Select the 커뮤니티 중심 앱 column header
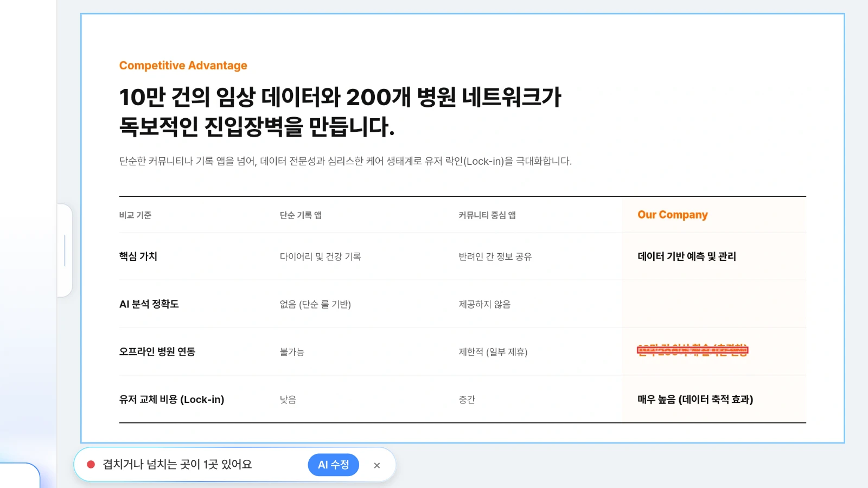 pyautogui.click(x=487, y=215)
